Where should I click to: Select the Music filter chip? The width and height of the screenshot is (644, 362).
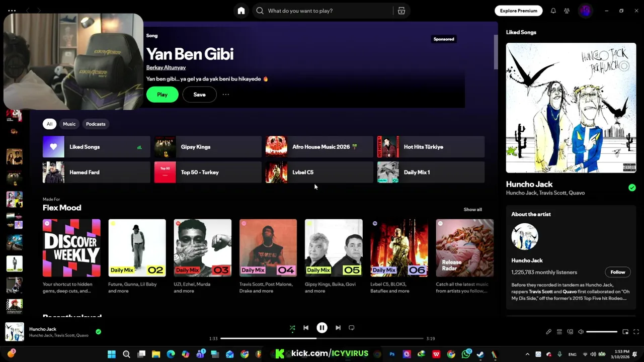point(69,124)
